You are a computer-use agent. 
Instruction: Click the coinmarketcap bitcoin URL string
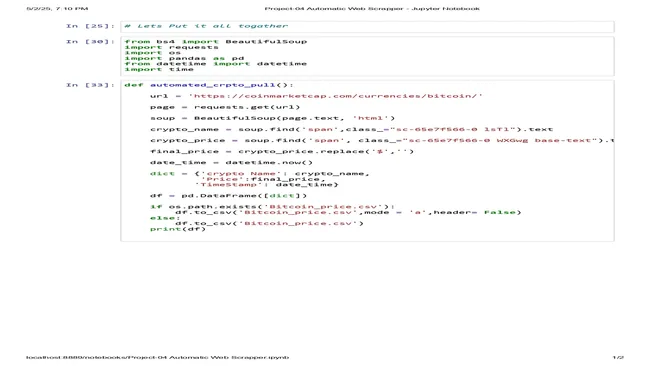[335, 96]
